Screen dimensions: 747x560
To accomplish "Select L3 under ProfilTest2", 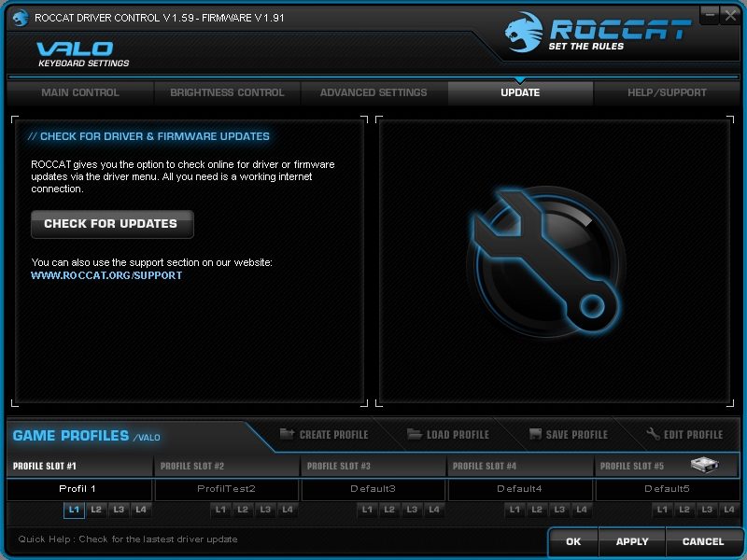I will click(x=265, y=510).
